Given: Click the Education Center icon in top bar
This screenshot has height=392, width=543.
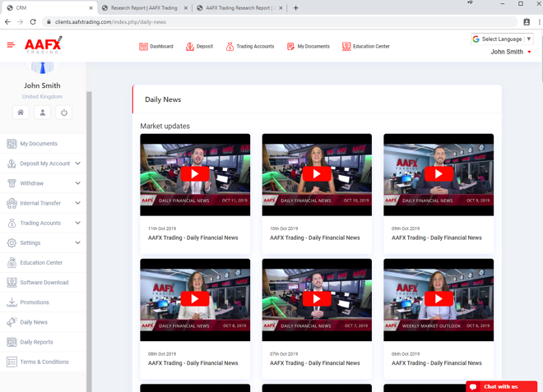Looking at the screenshot, I should pos(346,46).
